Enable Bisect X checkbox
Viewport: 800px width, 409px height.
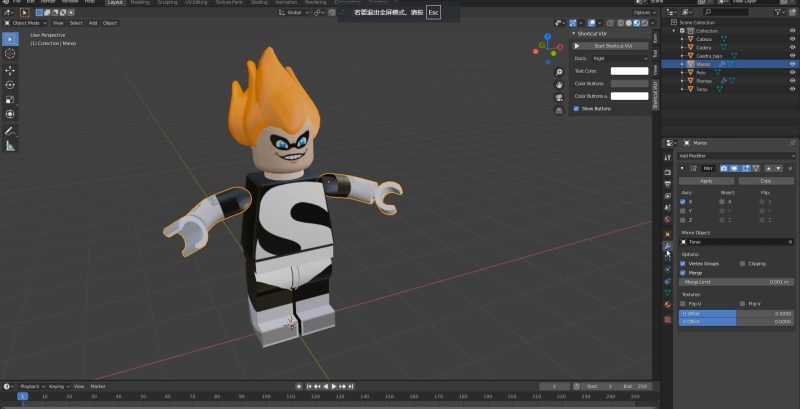722,202
